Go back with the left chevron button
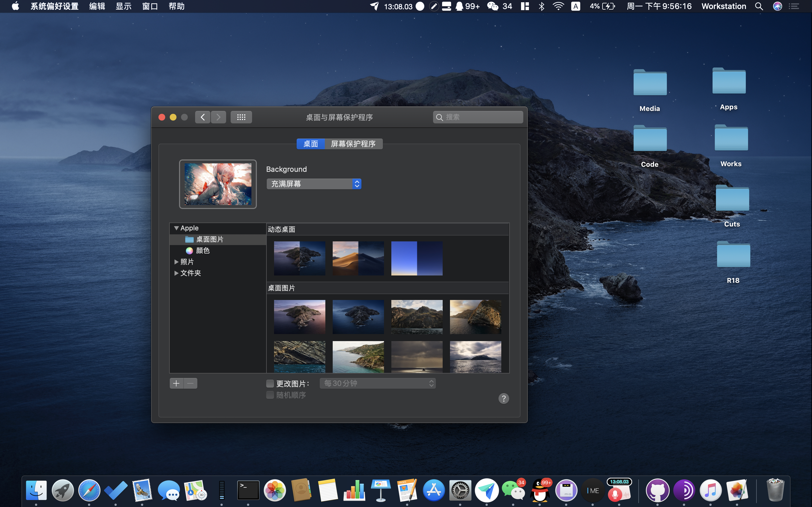The width and height of the screenshot is (812, 507). pyautogui.click(x=203, y=117)
